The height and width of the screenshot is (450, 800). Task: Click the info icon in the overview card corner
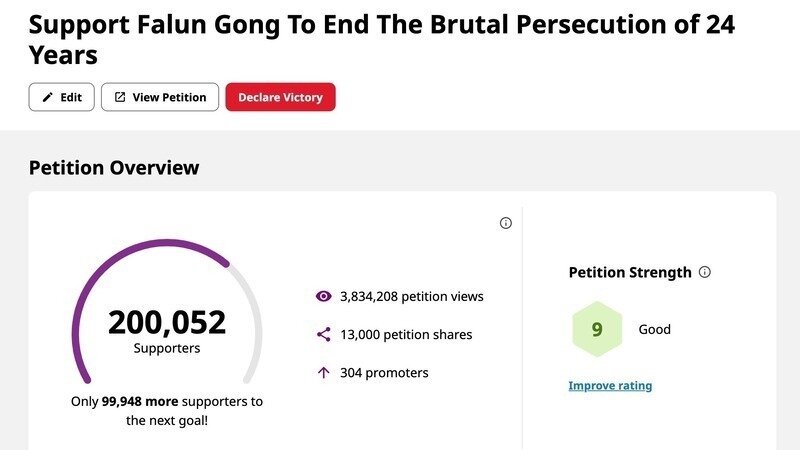(505, 223)
